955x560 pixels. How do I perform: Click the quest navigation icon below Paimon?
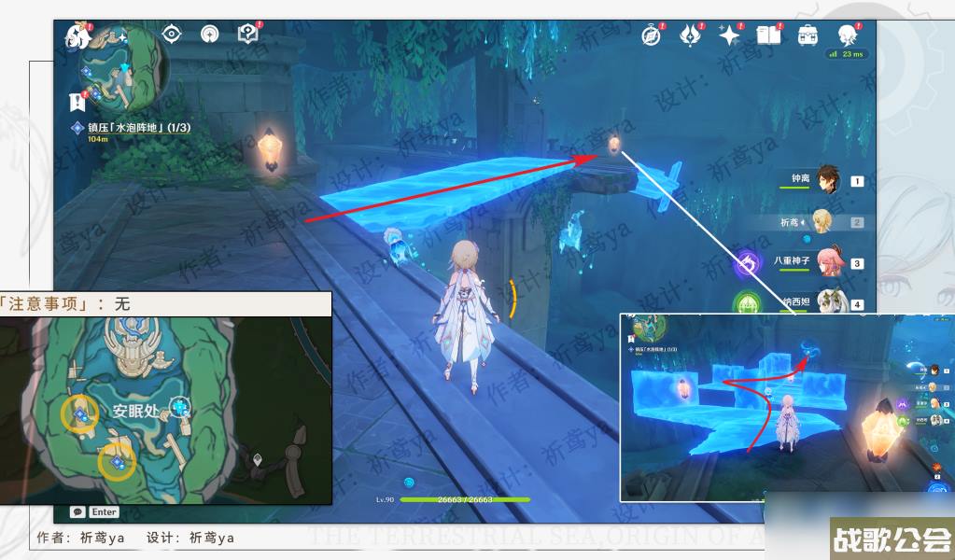[77, 101]
